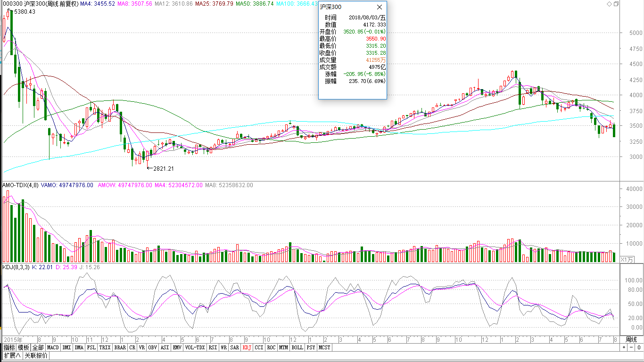The height and width of the screenshot is (362, 644).
Task: Click the X1万 volume unit label
Action: coord(627,260)
